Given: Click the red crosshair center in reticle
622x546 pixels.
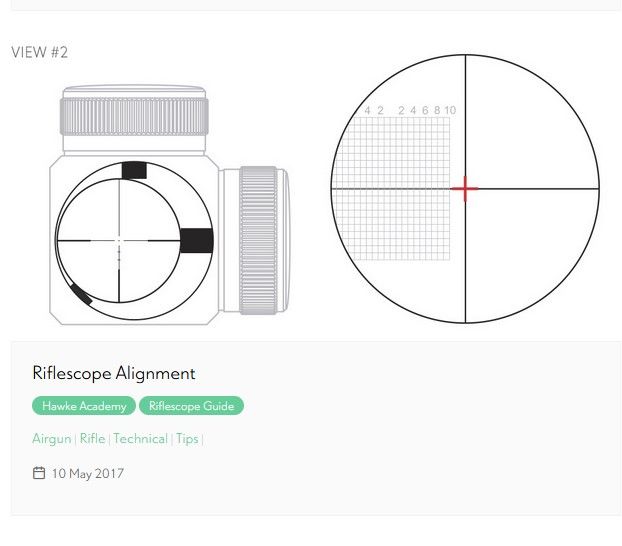Looking at the screenshot, I should tap(465, 188).
